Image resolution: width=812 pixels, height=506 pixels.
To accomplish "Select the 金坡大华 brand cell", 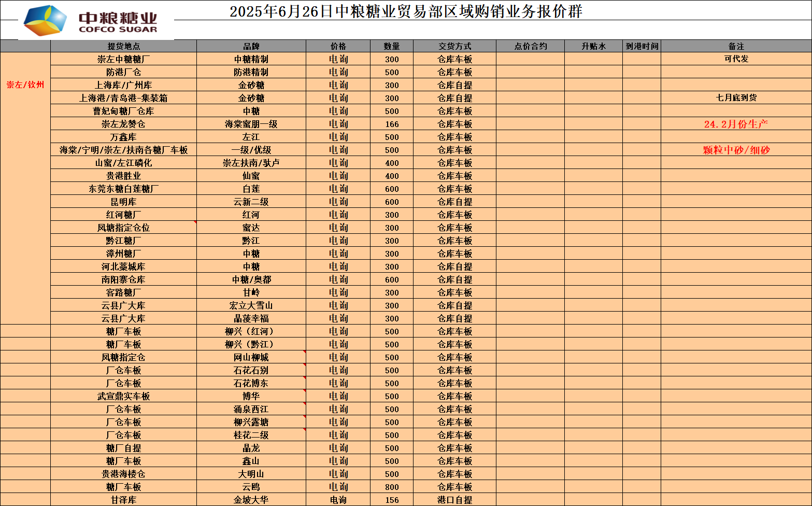I will coord(251,500).
